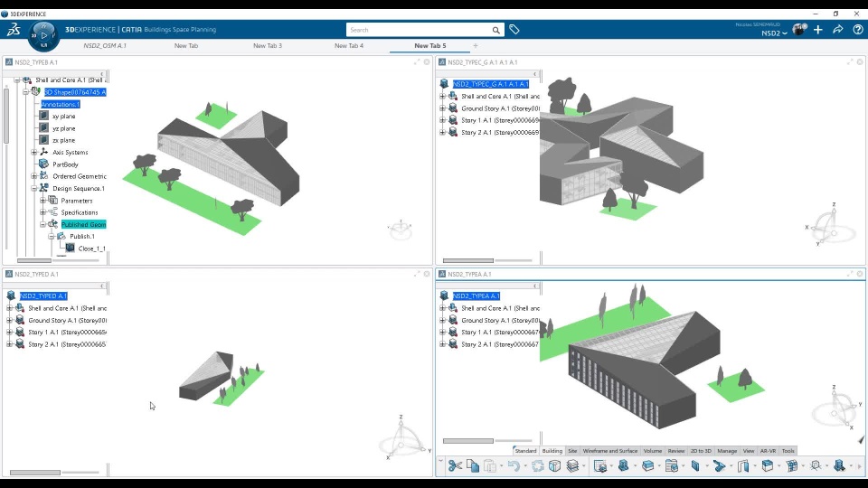Switch to NSD2_OSM A.1 tab
Image resolution: width=868 pixels, height=488 pixels.
point(105,46)
